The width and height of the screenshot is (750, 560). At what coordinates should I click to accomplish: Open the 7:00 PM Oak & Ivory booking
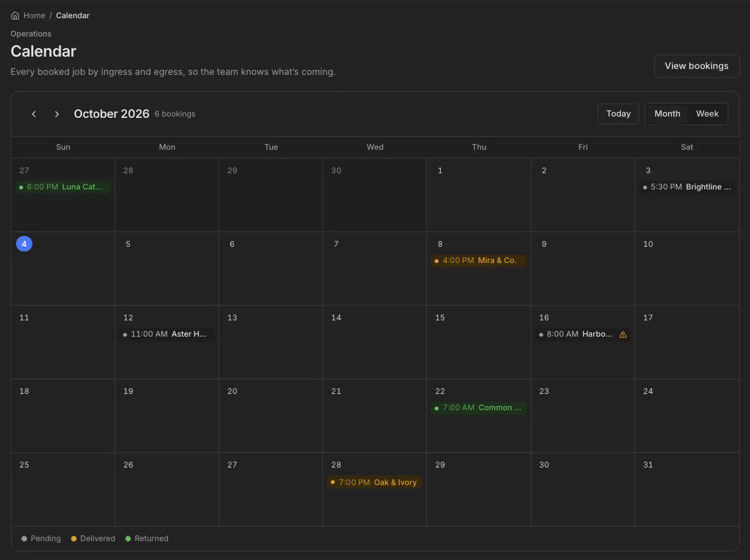tap(374, 483)
